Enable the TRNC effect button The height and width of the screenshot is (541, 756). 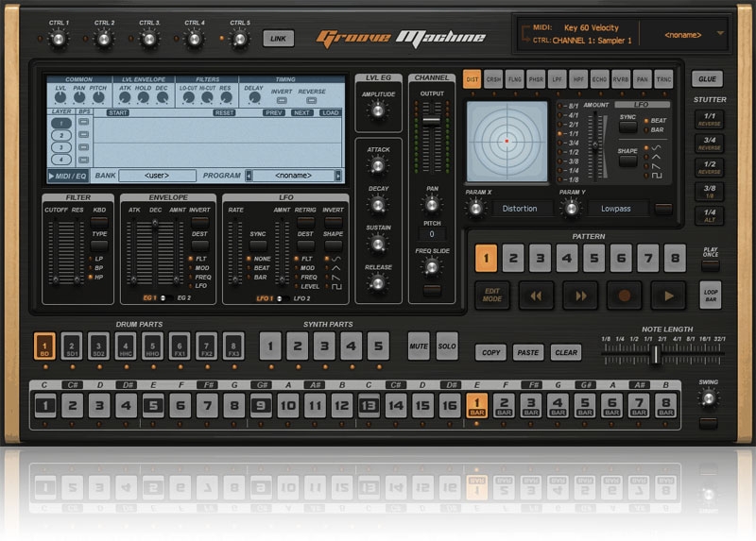click(x=663, y=79)
